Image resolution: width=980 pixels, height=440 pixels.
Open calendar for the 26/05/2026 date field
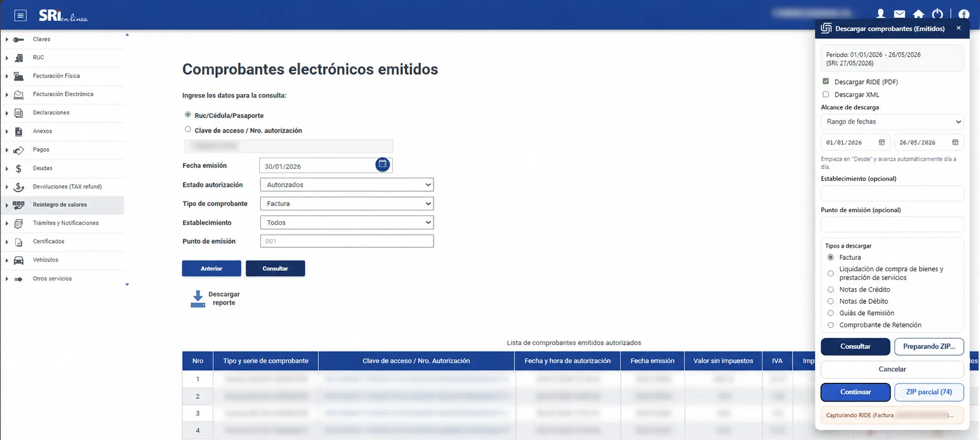tap(955, 142)
